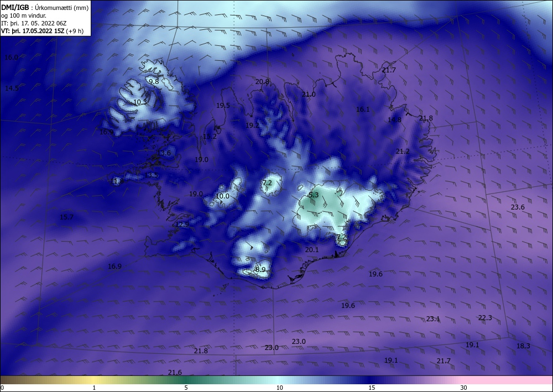This screenshot has width=553, height=392.
Task: Pick the 19.2 value label
Action: pos(252,125)
